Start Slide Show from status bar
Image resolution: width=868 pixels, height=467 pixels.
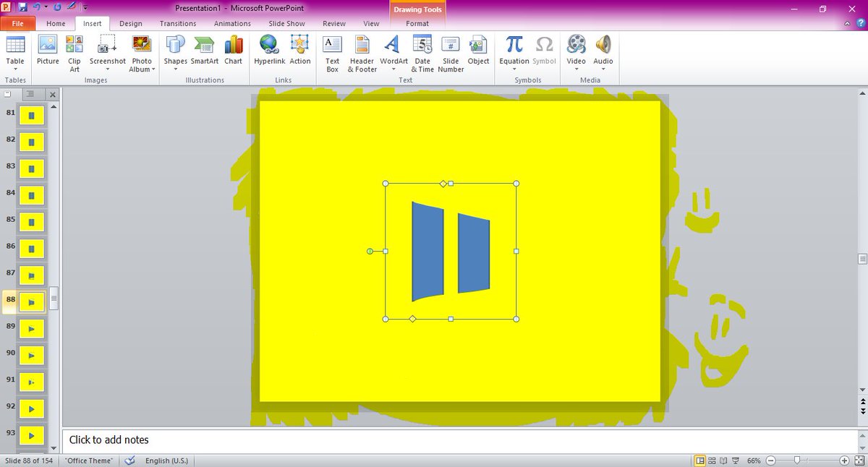click(735, 460)
